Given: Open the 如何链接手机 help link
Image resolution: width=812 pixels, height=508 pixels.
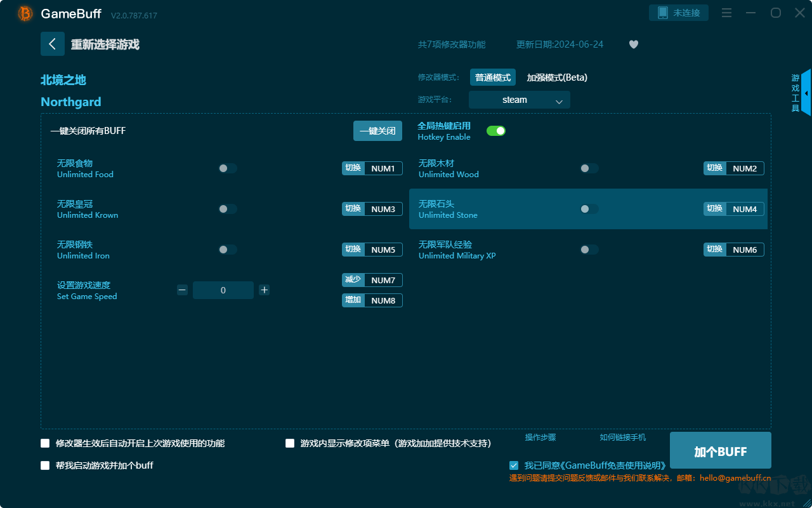Looking at the screenshot, I should click(622, 438).
